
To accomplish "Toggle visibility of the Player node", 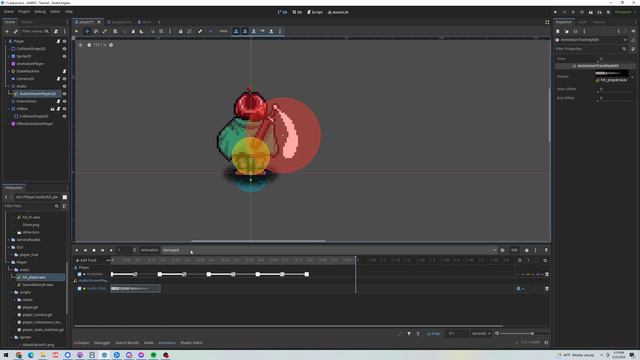I will coord(64,41).
